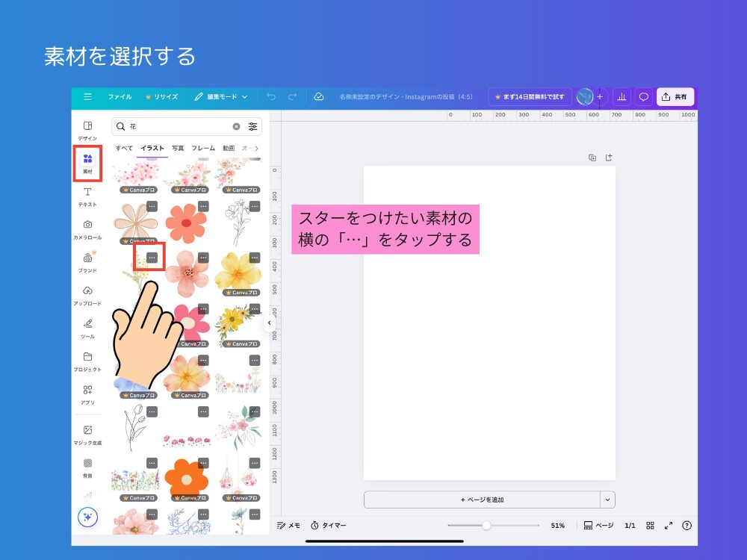Collapse the element panel with the chevron

coord(270,323)
